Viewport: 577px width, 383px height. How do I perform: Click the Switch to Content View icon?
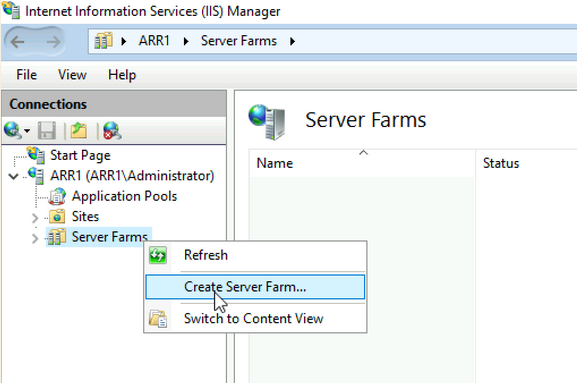tap(158, 319)
